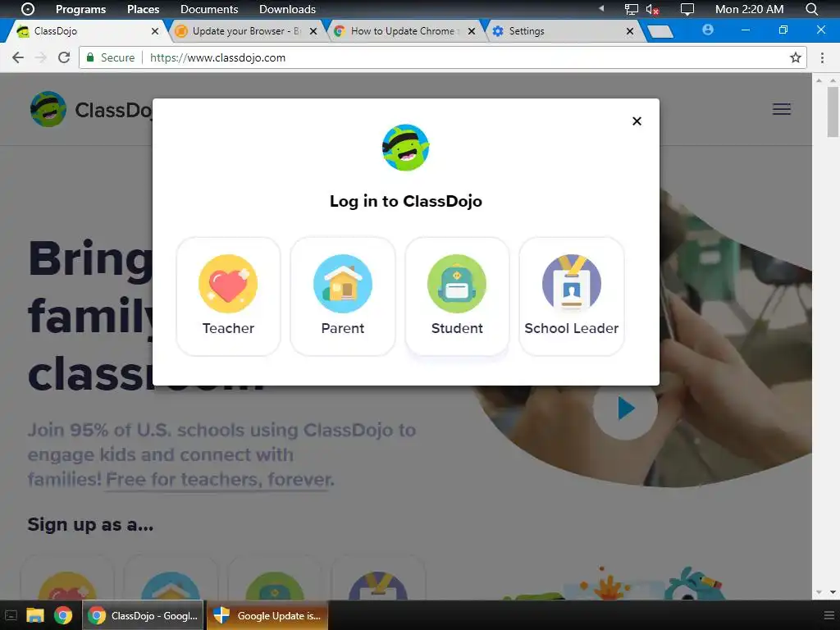
Task: Switch to the Update your Browser tab
Action: [x=246, y=31]
